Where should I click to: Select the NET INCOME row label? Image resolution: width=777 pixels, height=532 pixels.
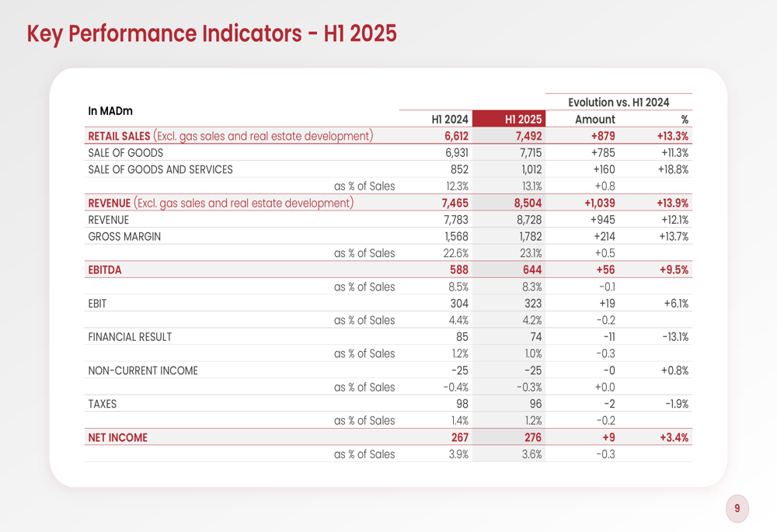tap(117, 437)
